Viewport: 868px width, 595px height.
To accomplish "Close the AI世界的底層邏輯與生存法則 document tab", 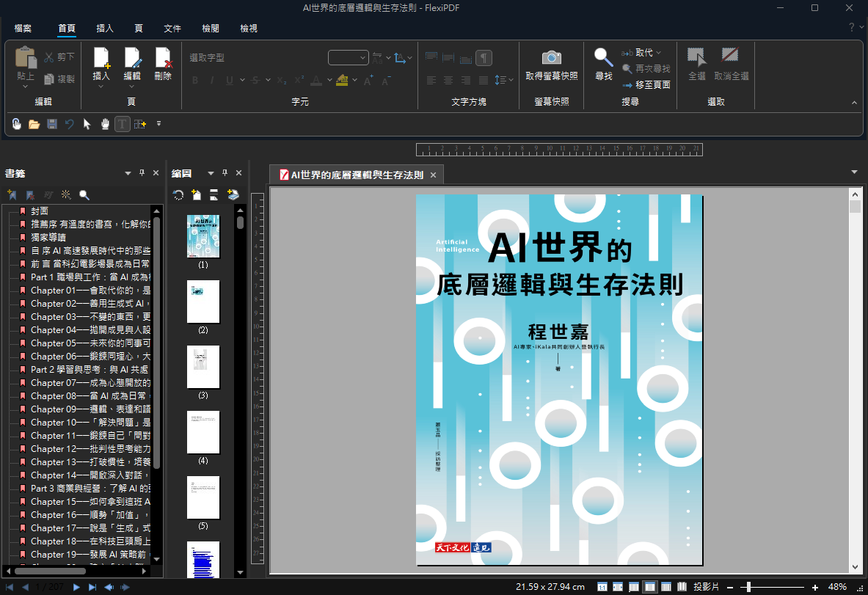I will (434, 175).
